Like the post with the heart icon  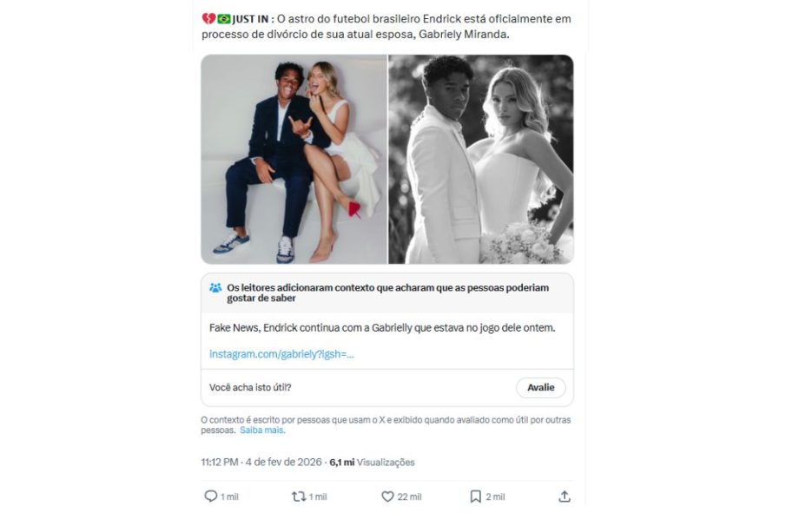click(x=388, y=496)
